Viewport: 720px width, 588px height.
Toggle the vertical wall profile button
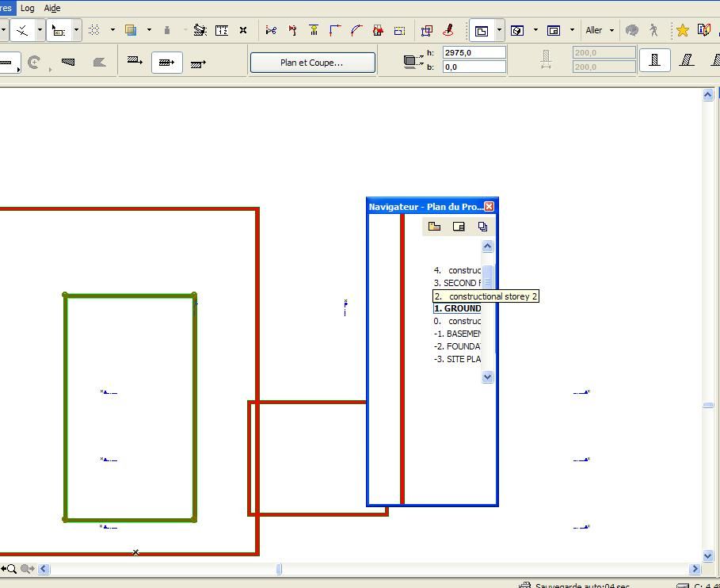click(654, 60)
